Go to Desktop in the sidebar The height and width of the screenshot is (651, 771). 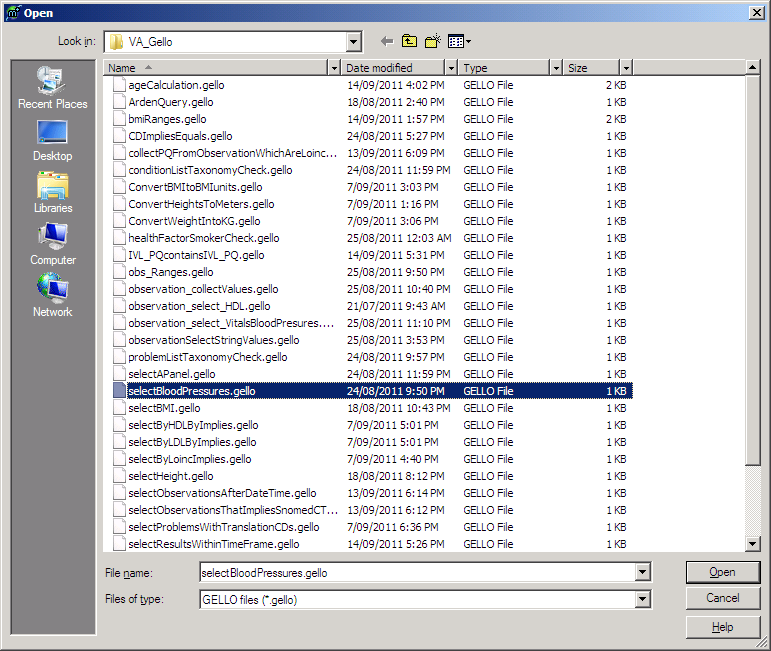(53, 141)
